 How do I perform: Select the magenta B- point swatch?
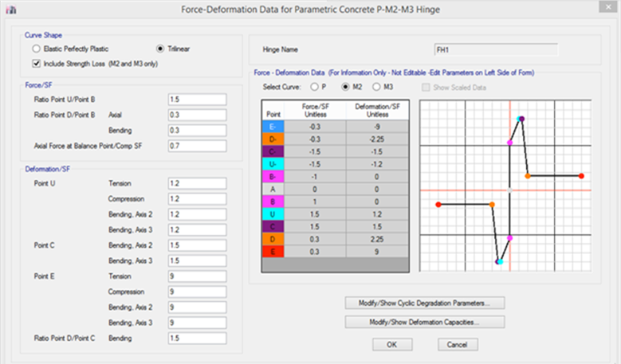point(273,177)
